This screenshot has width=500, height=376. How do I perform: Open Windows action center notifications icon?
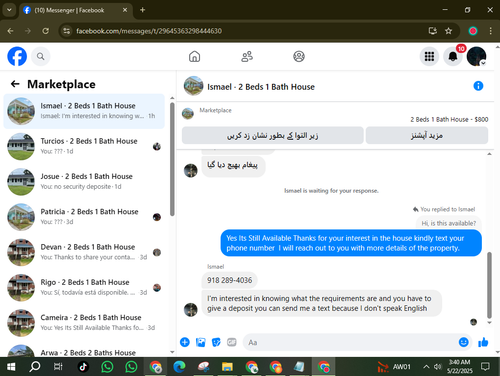tap(485, 367)
